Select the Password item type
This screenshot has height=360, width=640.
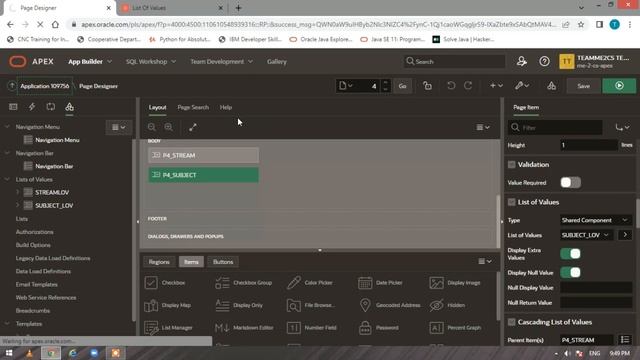(x=378, y=327)
